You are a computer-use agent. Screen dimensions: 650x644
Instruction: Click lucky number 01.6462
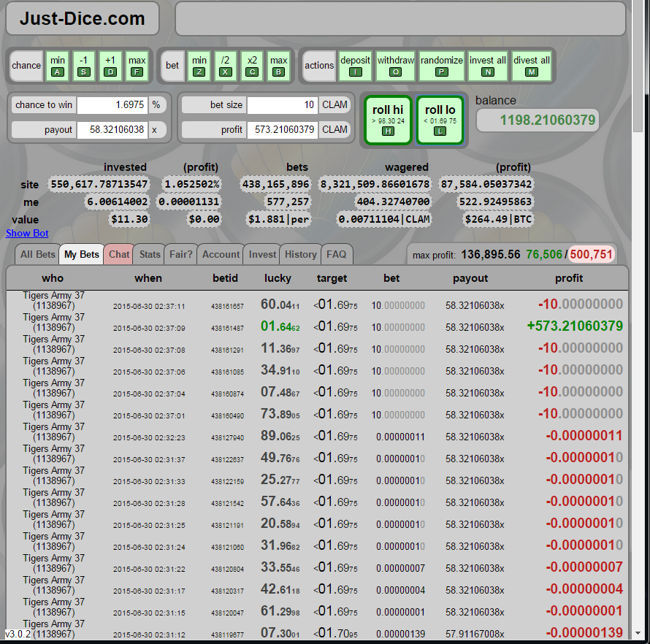280,326
